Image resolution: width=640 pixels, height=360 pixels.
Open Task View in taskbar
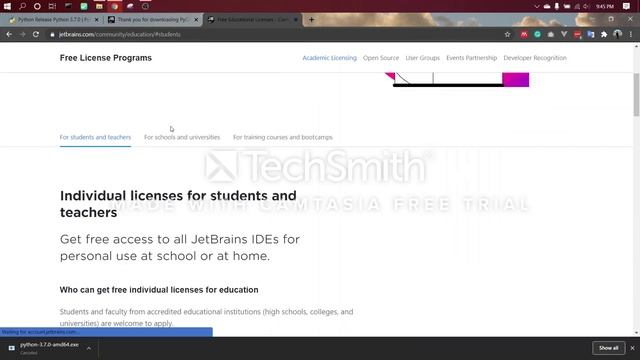(52, 6)
